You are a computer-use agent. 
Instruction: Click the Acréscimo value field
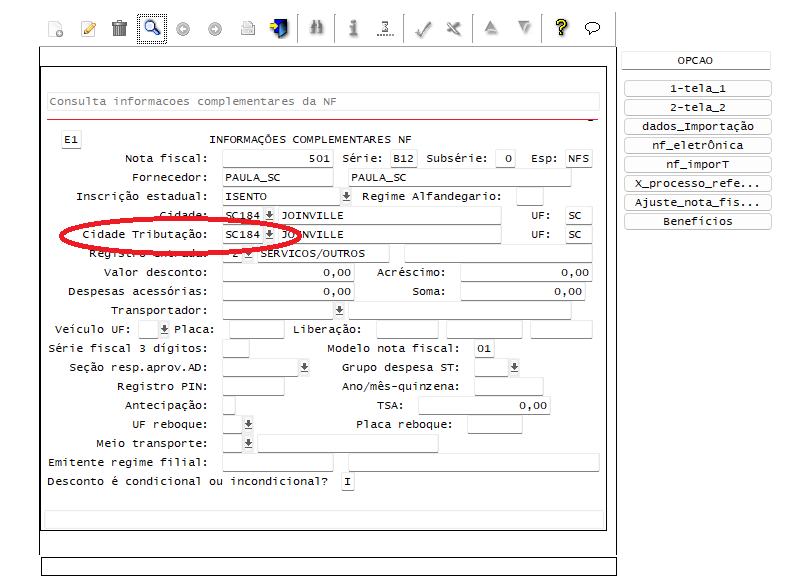[526, 272]
